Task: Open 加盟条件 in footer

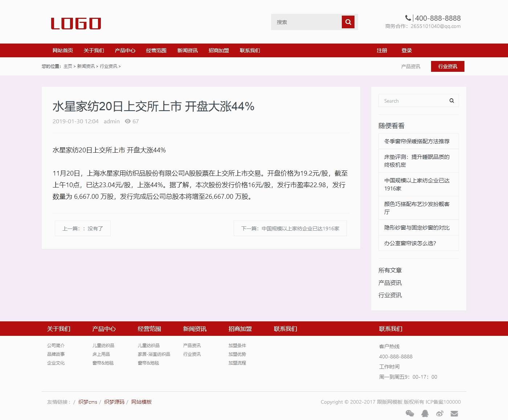Action: [x=237, y=345]
